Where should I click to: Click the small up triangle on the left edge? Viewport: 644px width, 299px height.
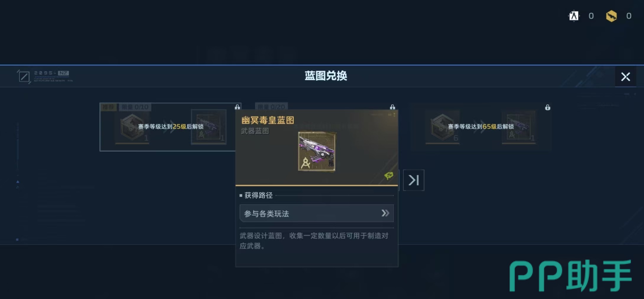[18, 182]
